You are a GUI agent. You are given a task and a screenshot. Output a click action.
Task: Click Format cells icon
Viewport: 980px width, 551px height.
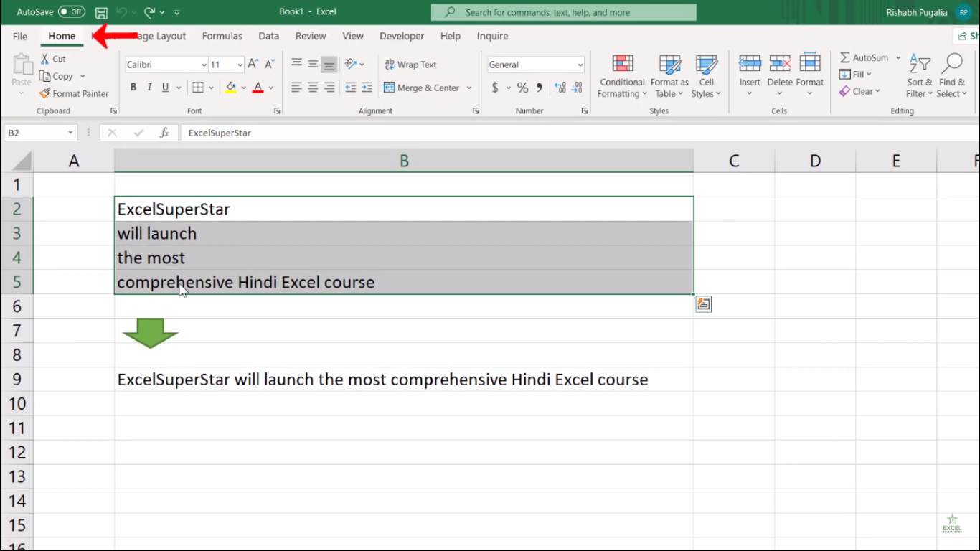point(810,63)
